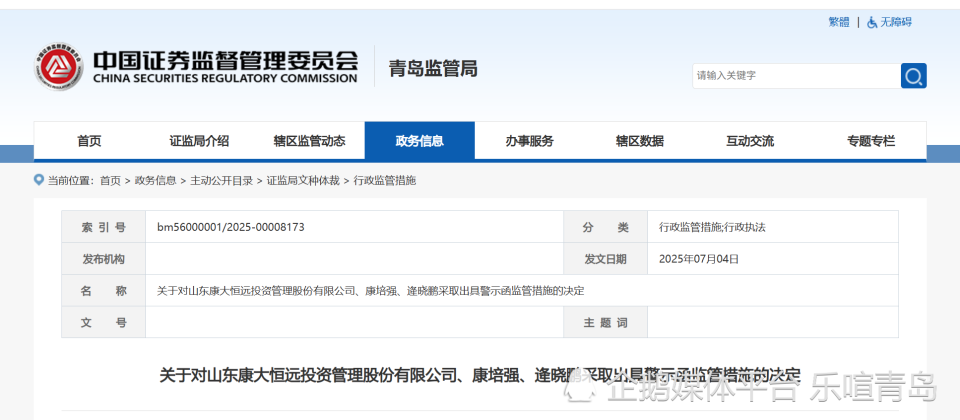
Task: Open the 互动交流 navigation tab
Action: 750,141
